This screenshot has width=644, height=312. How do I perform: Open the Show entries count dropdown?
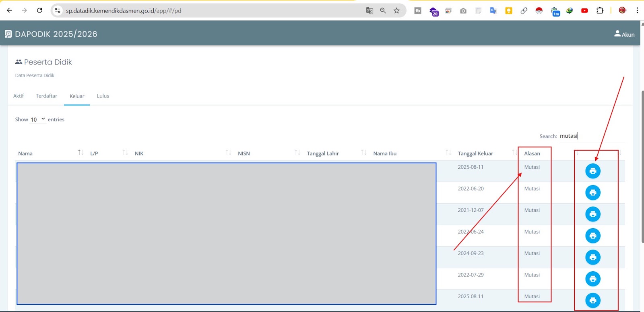point(38,120)
